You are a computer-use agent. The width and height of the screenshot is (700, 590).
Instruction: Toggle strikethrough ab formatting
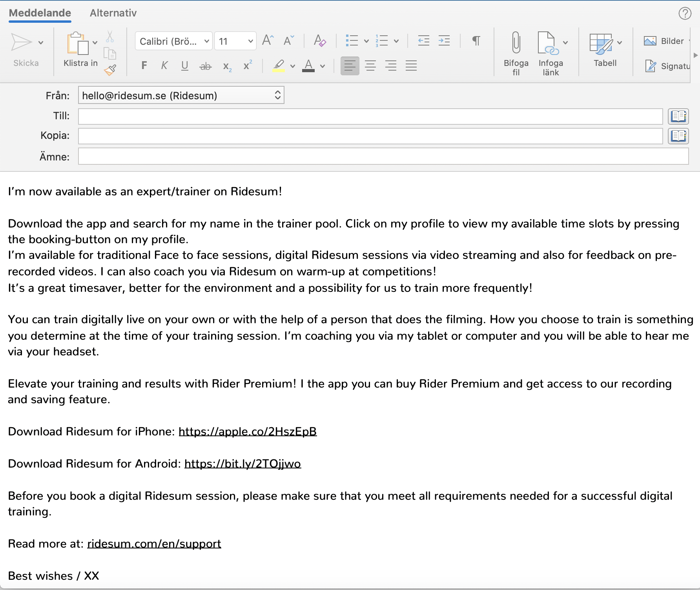point(205,66)
